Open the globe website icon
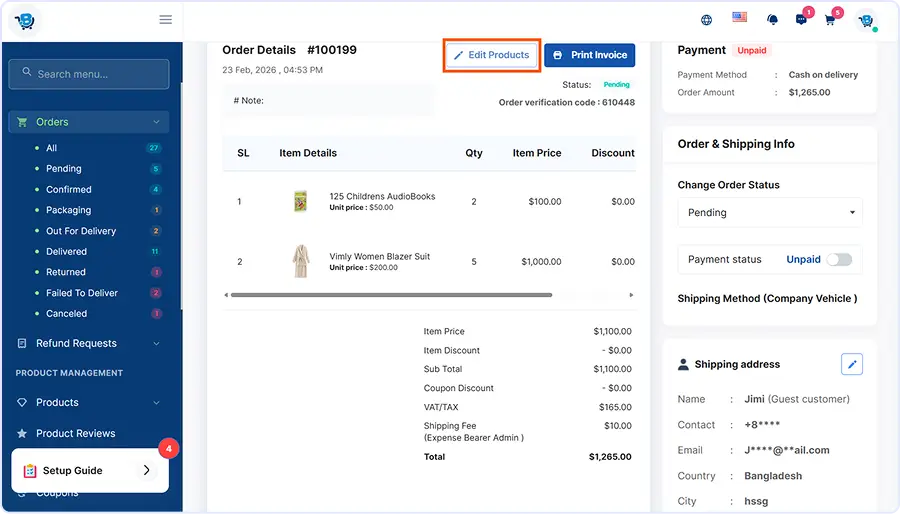Image resolution: width=900 pixels, height=514 pixels. click(x=707, y=20)
